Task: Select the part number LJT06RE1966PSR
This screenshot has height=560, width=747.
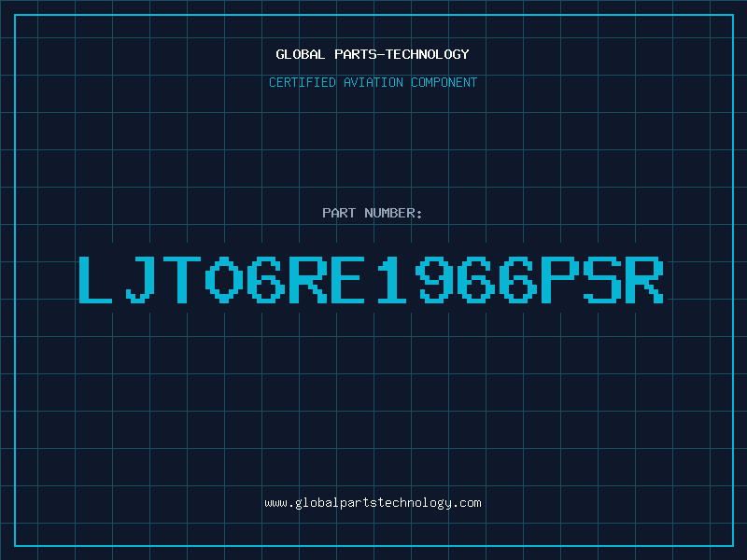Action: point(371,279)
